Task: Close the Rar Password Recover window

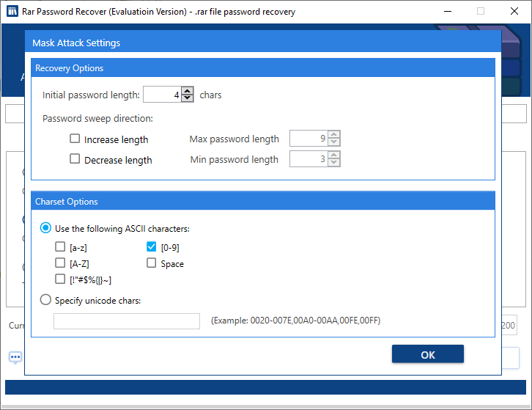Action: tap(514, 11)
